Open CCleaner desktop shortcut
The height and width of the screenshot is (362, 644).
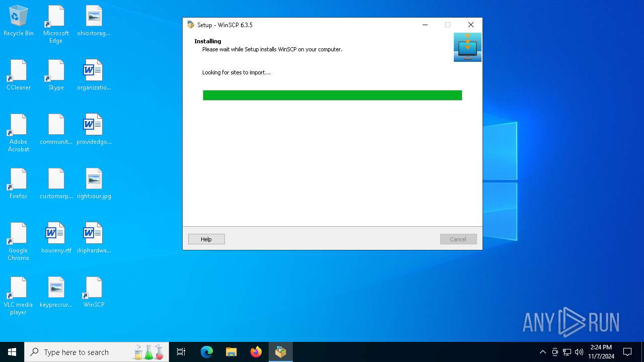pyautogui.click(x=18, y=75)
